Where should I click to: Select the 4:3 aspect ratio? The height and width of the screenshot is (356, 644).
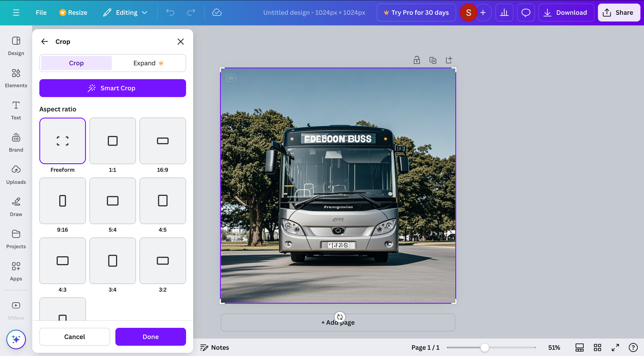[62, 261]
